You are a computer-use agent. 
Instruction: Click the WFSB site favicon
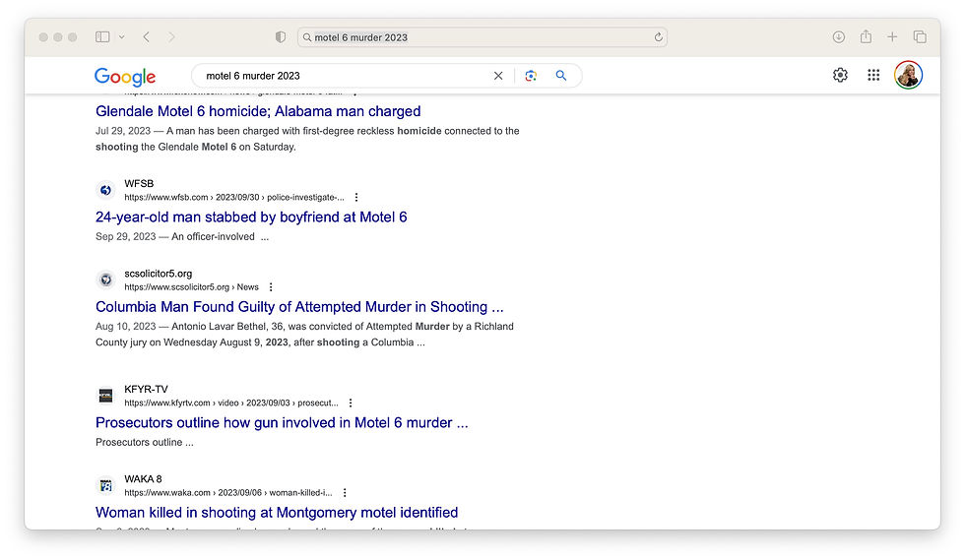pos(106,190)
